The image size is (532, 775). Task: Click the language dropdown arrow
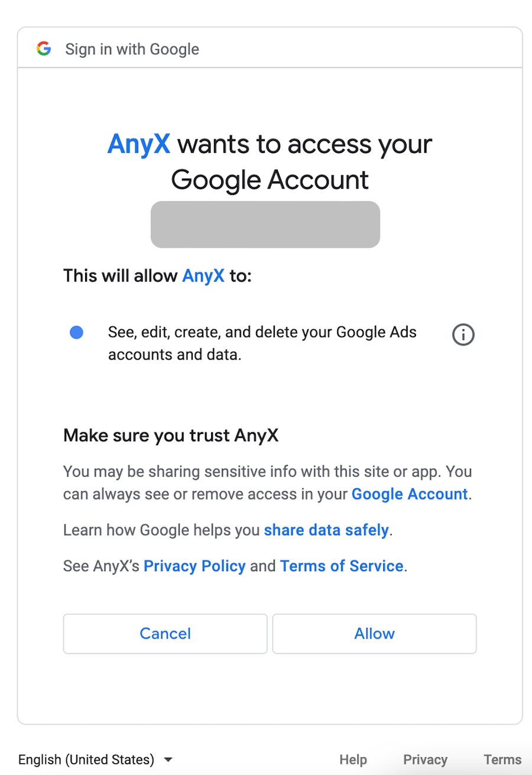[168, 759]
